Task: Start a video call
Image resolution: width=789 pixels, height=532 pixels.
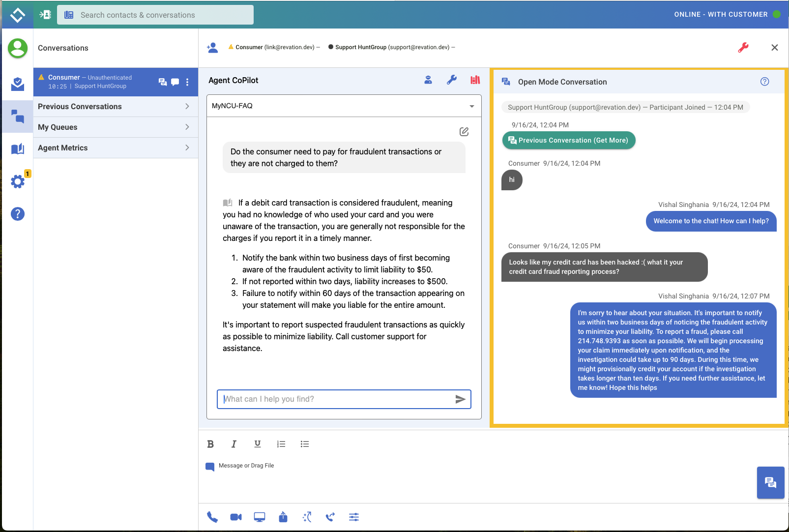Action: pos(236,517)
